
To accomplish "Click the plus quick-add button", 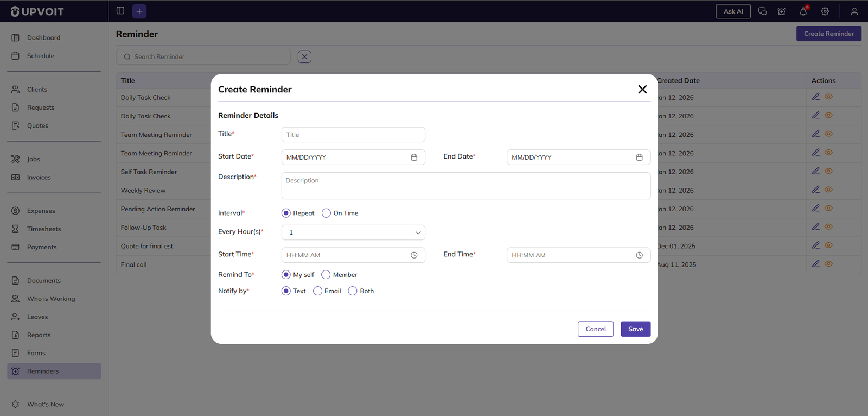I will [139, 11].
